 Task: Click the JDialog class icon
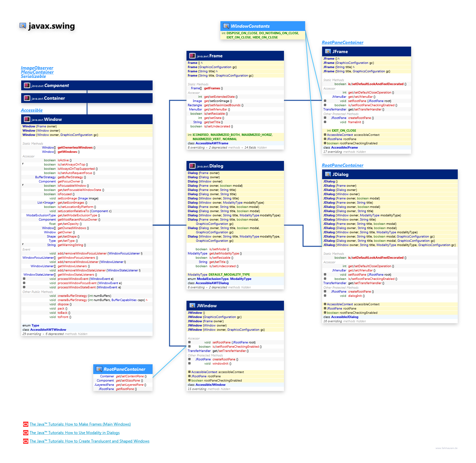click(x=328, y=174)
